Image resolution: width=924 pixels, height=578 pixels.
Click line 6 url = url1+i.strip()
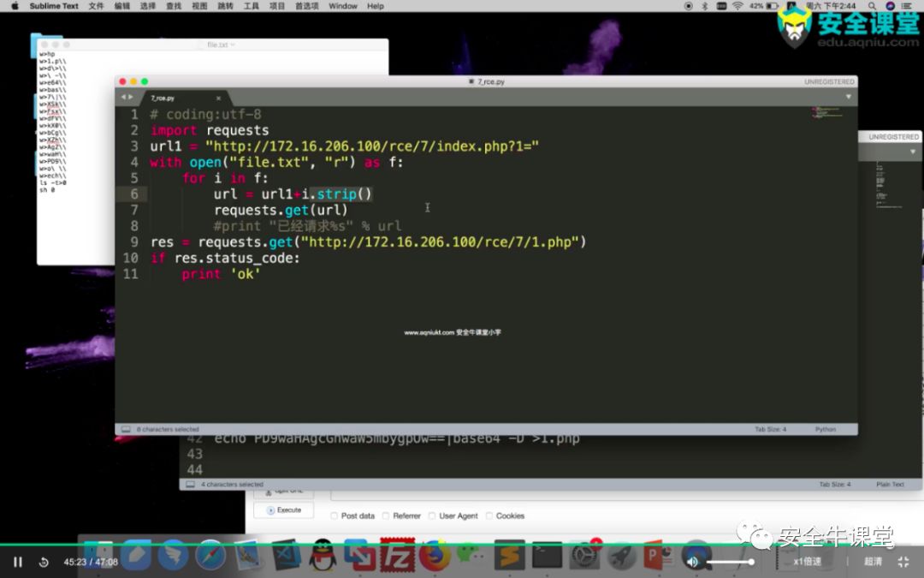coord(293,194)
